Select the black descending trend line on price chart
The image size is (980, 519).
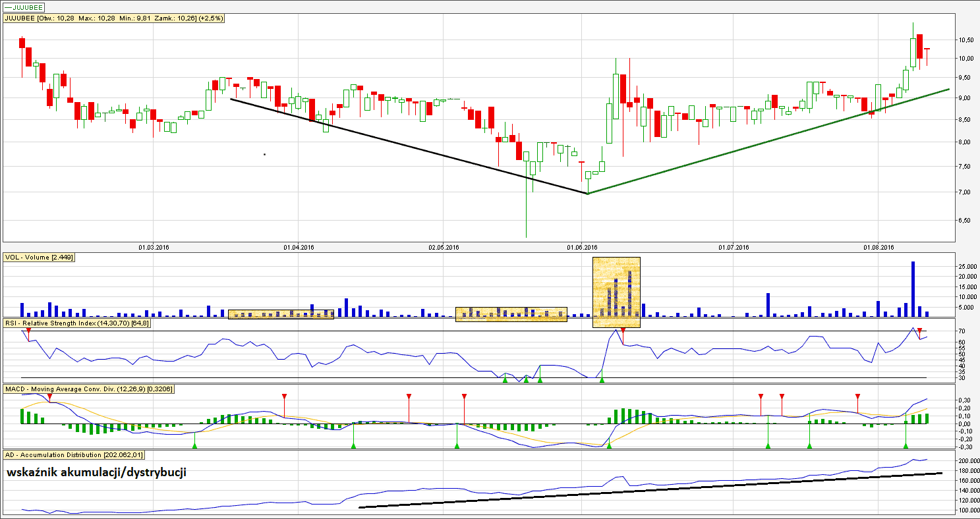point(409,146)
